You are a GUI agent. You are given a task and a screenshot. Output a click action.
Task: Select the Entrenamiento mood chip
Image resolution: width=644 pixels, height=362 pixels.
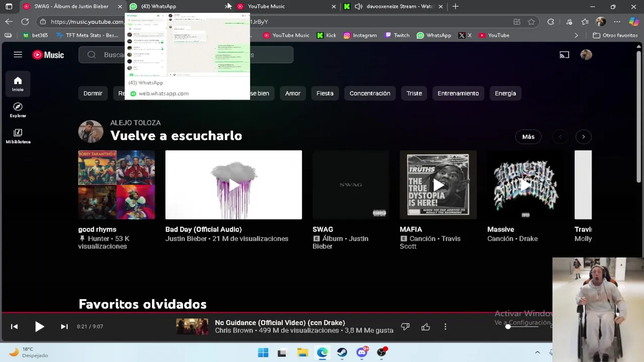coord(458,93)
